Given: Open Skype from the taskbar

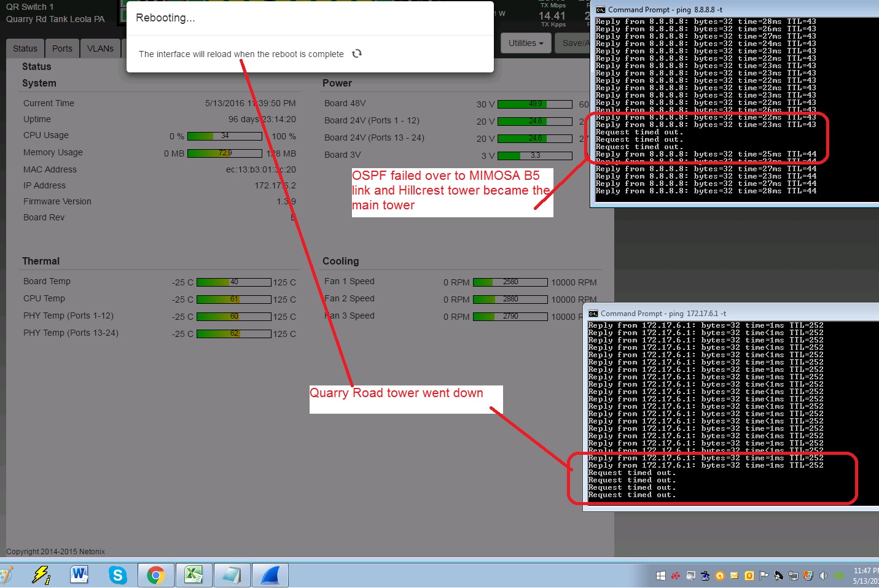Looking at the screenshot, I should click(x=117, y=575).
